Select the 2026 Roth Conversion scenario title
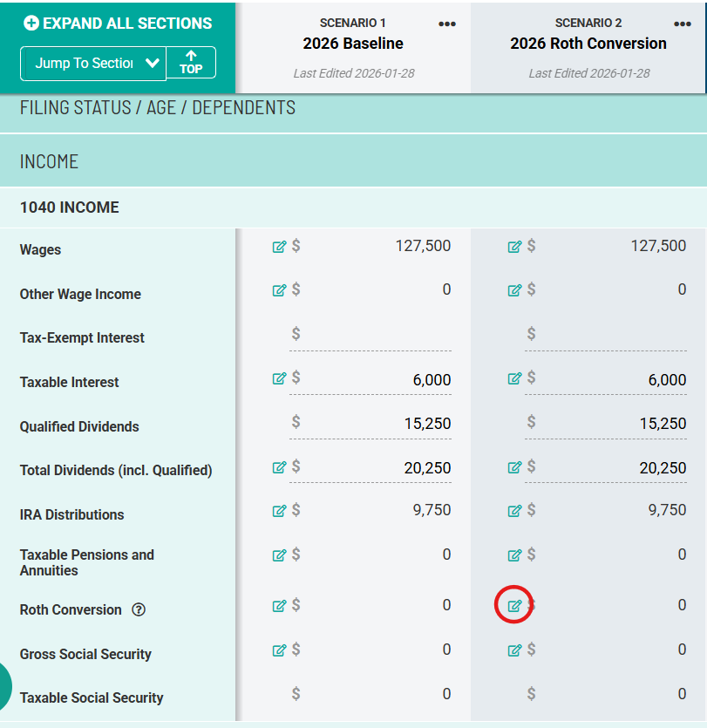 tap(588, 44)
